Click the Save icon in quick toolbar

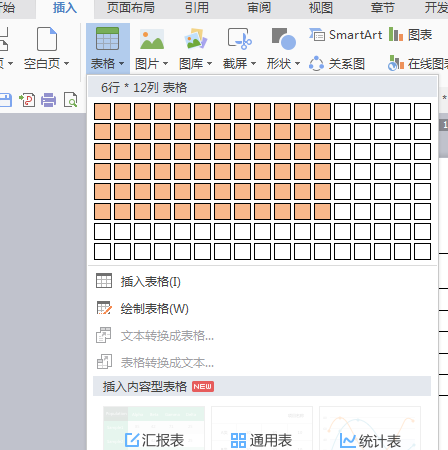coord(5,100)
